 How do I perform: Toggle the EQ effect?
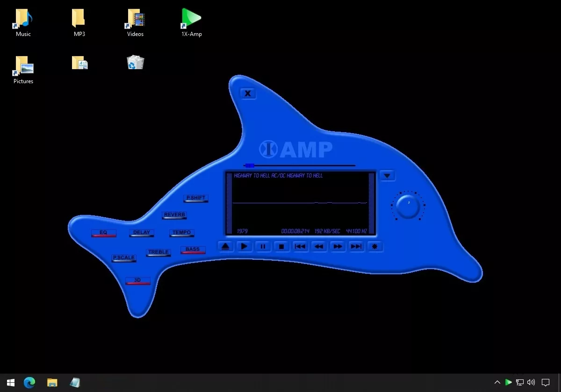click(x=103, y=233)
